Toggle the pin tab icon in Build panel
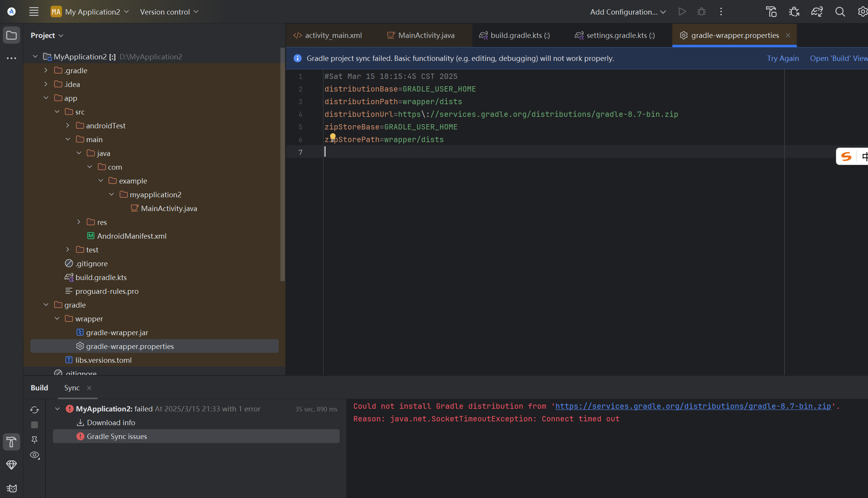This screenshot has height=498, width=868. (x=34, y=440)
